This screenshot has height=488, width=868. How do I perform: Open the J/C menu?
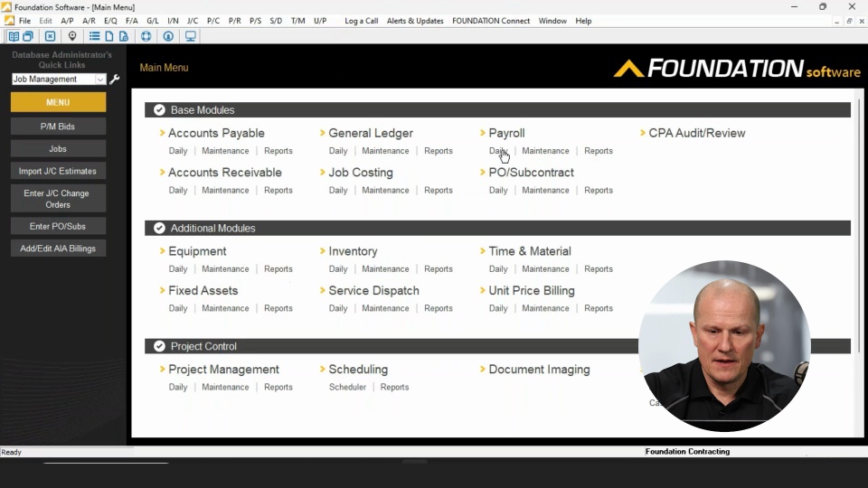pyautogui.click(x=192, y=21)
